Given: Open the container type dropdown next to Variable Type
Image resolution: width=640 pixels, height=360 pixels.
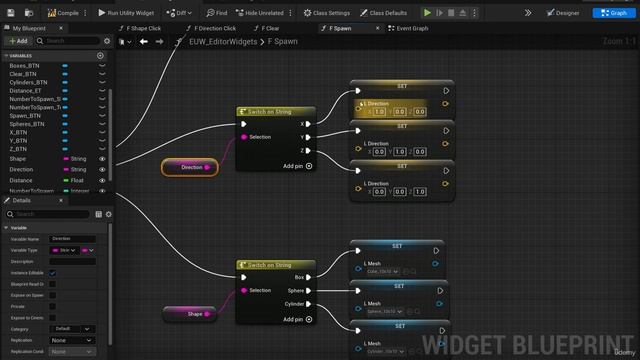Looking at the screenshot, I should (x=88, y=250).
